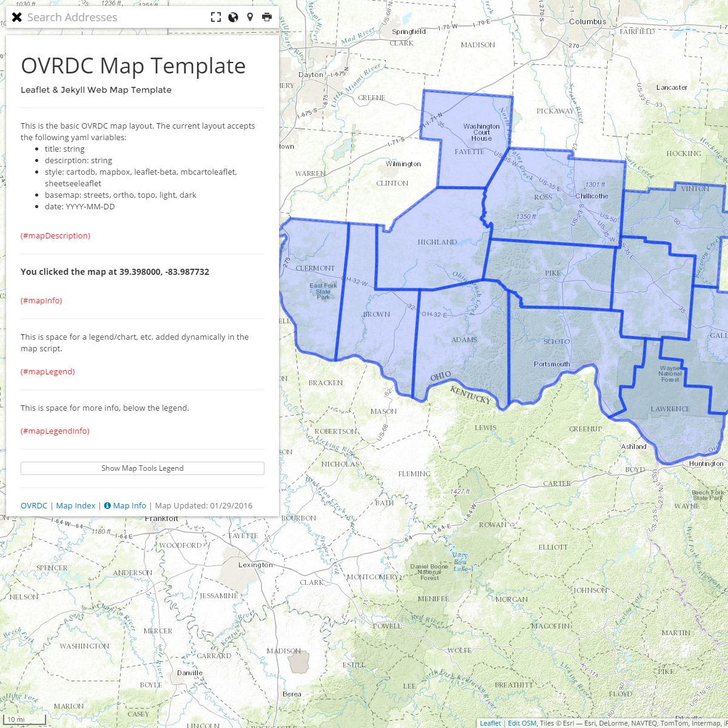Click the Hocking county label on map
The width and height of the screenshot is (728, 728).
pyautogui.click(x=684, y=153)
